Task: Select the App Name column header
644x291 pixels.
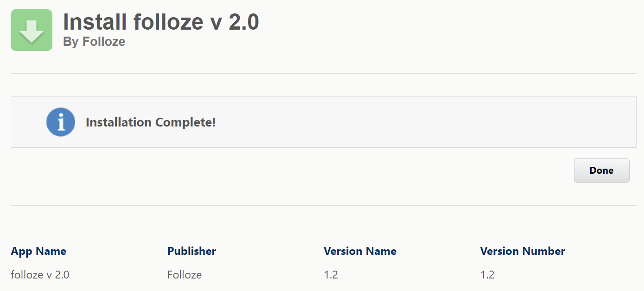Action: pos(38,251)
